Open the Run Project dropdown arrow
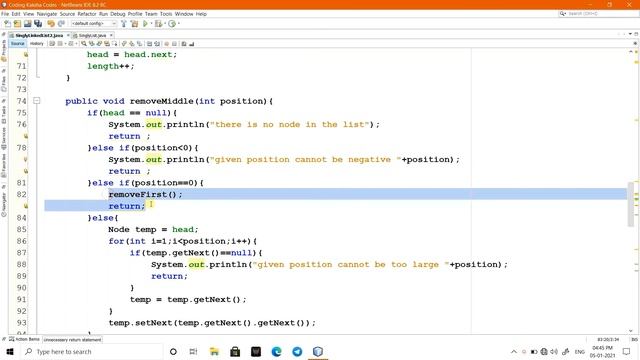640x360 pixels. [151, 24]
